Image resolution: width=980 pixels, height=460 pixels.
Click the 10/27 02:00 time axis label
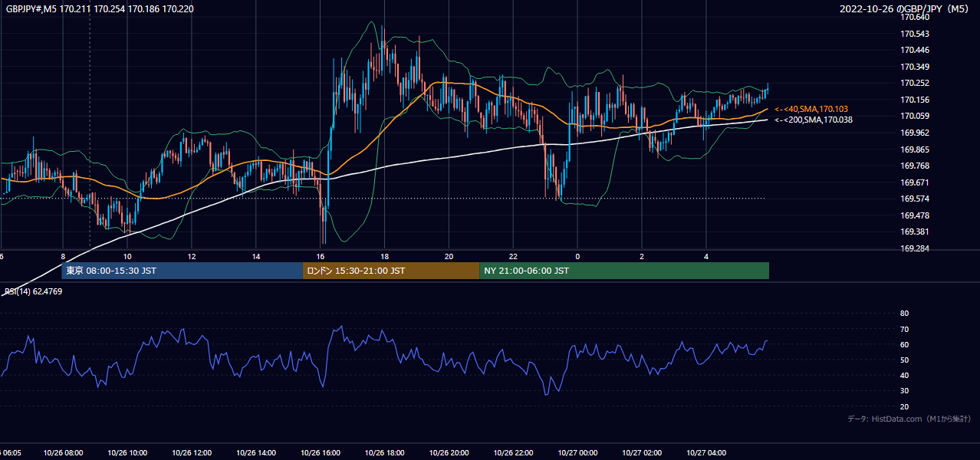click(x=642, y=453)
